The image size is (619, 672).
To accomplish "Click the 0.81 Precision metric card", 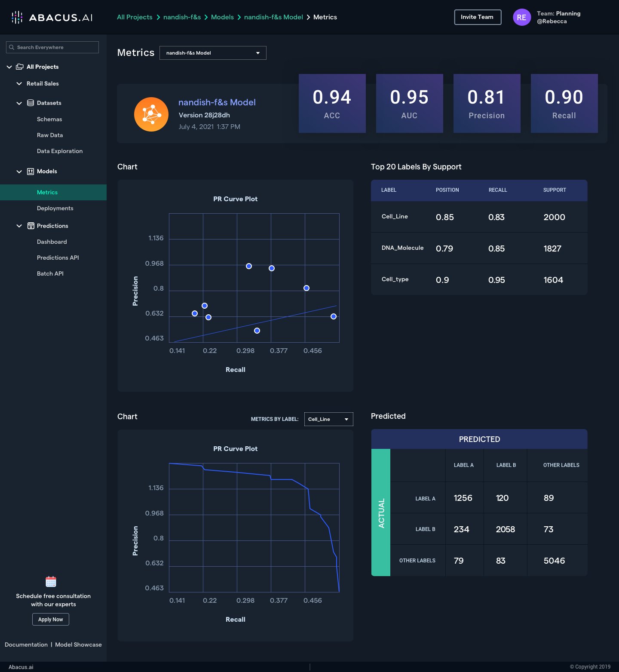I will tap(487, 103).
